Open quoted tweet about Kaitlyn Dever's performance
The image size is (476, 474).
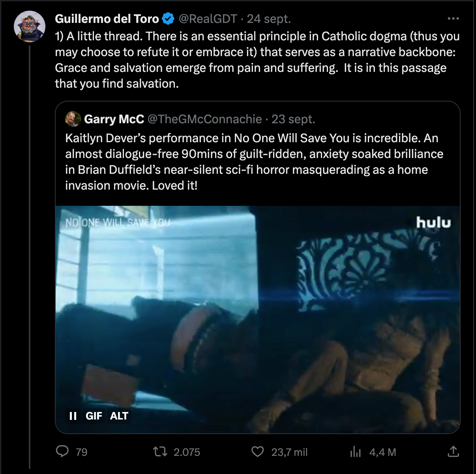tap(254, 162)
